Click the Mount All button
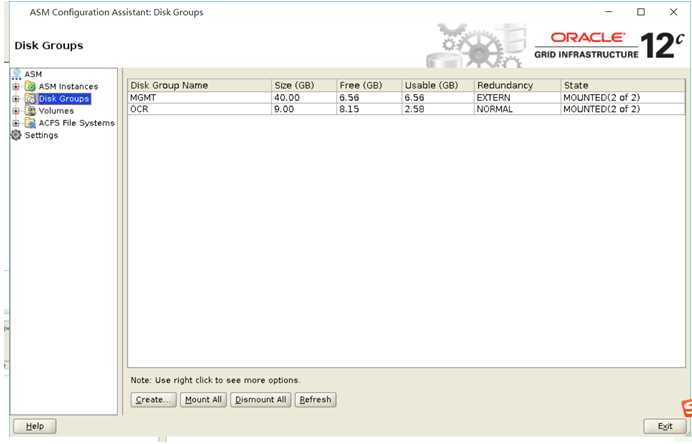Image resolution: width=692 pixels, height=444 pixels. [203, 399]
